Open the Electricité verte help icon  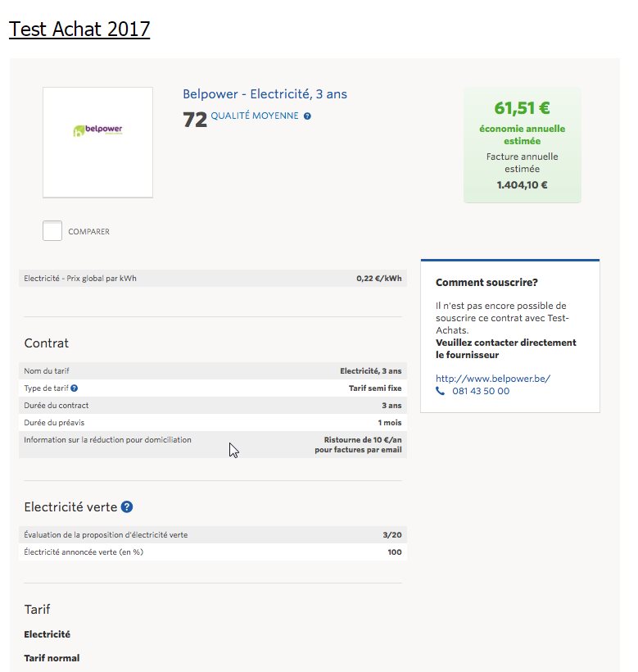click(x=127, y=507)
